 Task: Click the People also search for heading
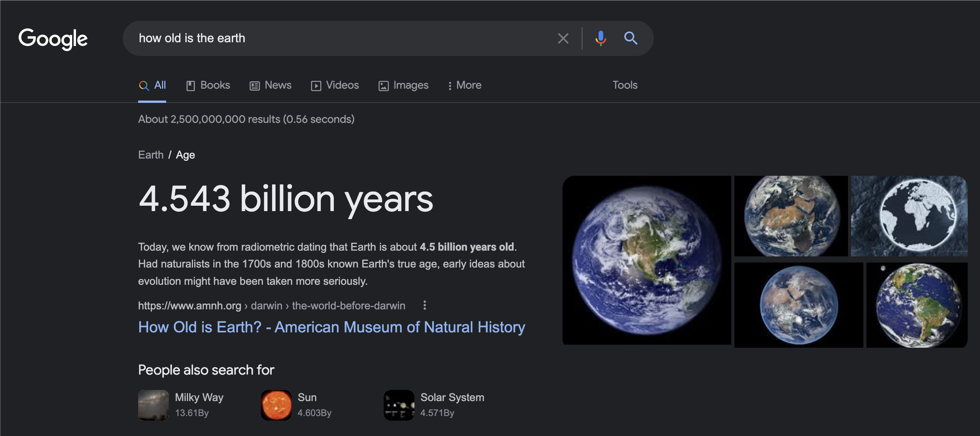pos(206,370)
